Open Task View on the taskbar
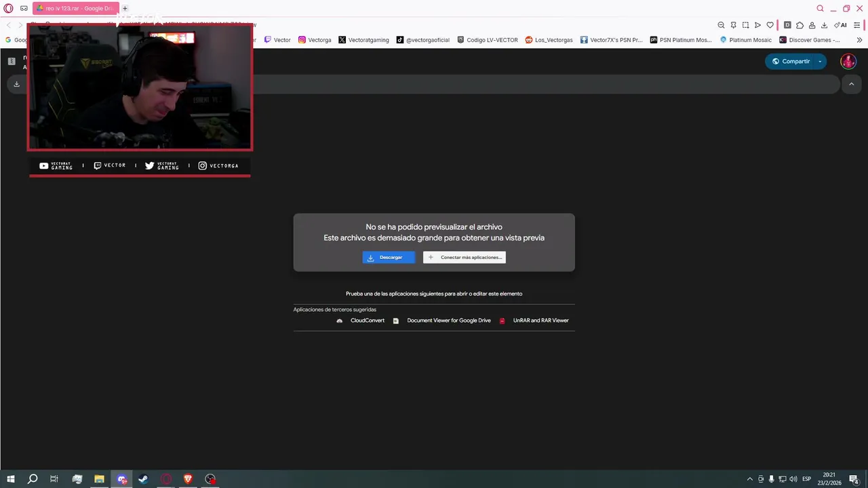 point(54,479)
